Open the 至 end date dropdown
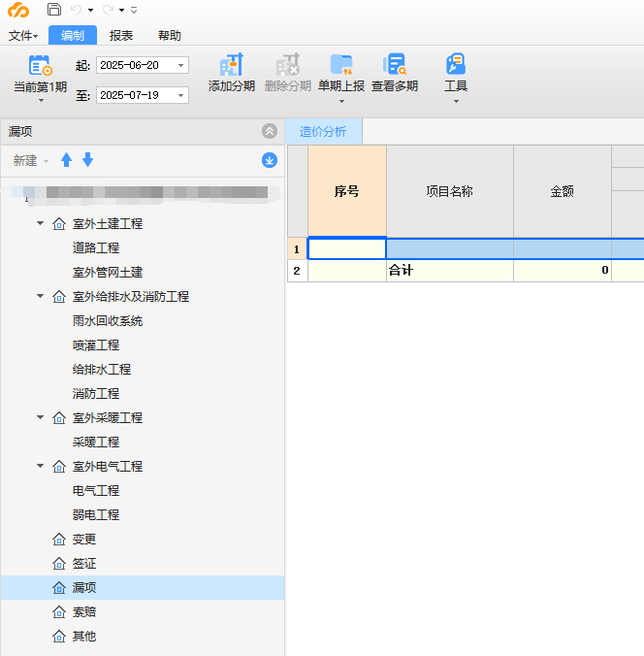The width and height of the screenshot is (644, 656). coord(181,95)
